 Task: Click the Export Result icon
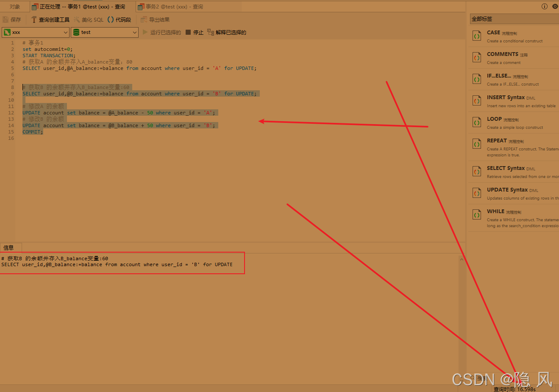point(144,19)
